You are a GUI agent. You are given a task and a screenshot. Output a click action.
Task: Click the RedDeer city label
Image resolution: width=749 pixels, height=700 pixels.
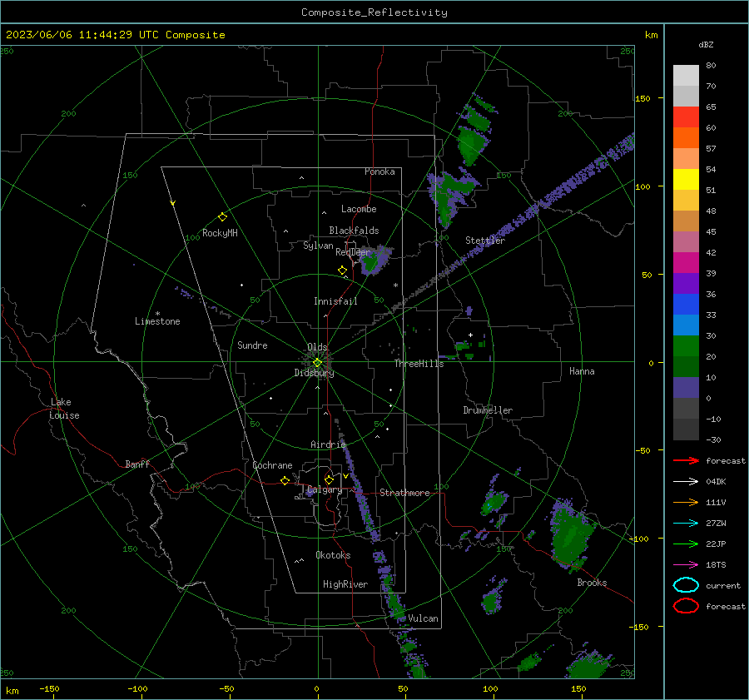pyautogui.click(x=353, y=252)
